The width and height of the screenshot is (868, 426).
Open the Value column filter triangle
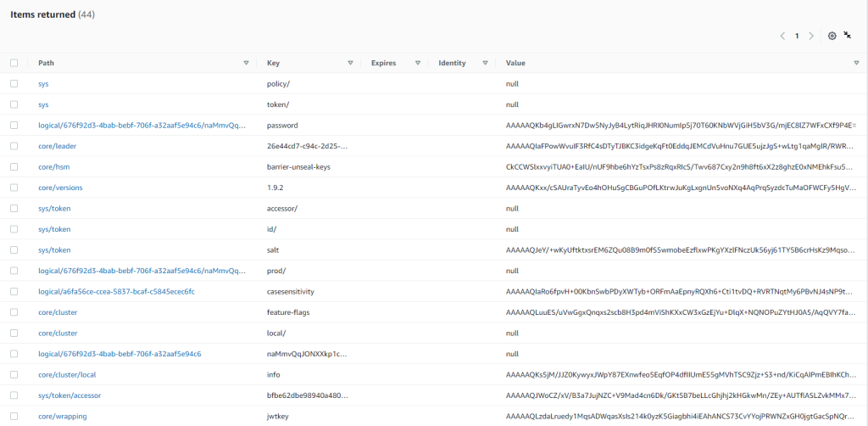(x=856, y=63)
